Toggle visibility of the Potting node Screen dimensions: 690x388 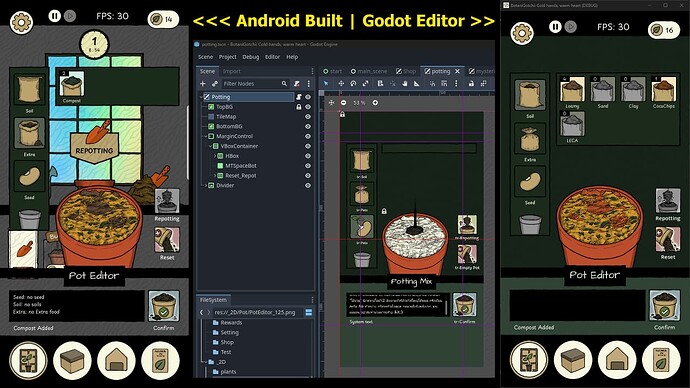click(308, 97)
